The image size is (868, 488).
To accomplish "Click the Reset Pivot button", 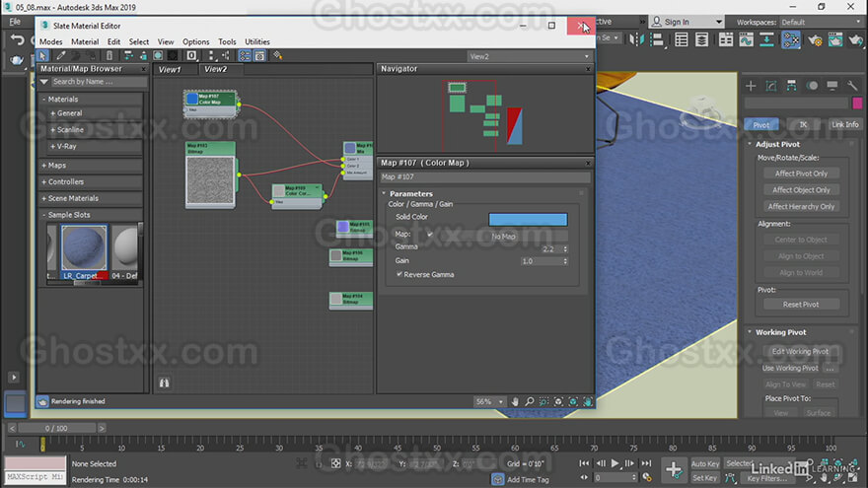I will 801,305.
